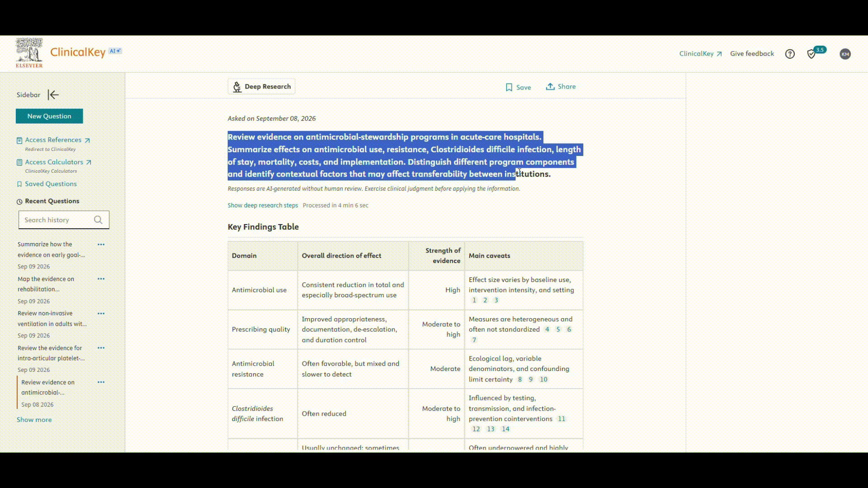Open recent question "Review the evidence for intra-articular platelet"
The height and width of the screenshot is (488, 868).
(51, 353)
